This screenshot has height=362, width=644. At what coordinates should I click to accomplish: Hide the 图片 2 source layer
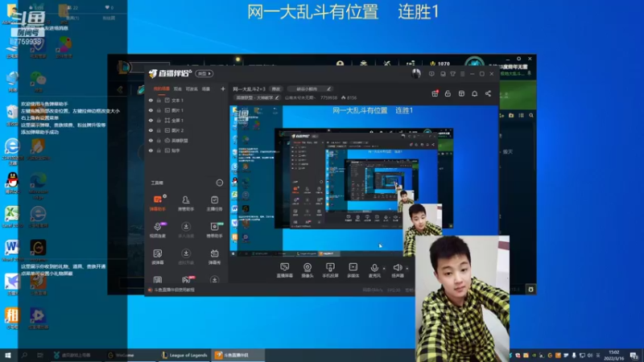click(x=151, y=130)
